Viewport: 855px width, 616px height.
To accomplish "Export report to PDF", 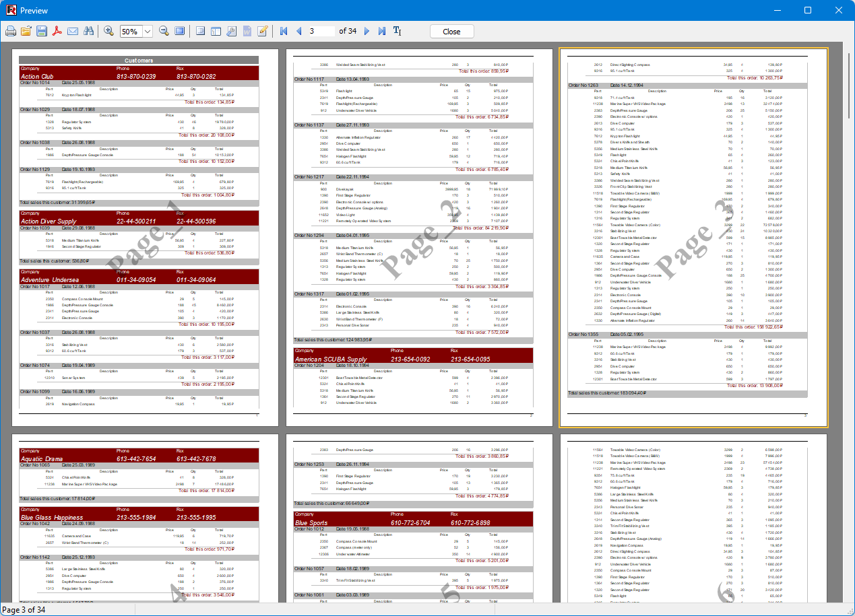I will [x=57, y=32].
